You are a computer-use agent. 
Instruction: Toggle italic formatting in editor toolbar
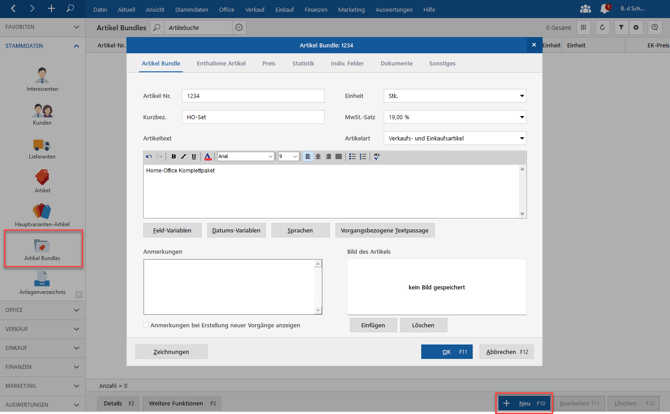coord(184,157)
